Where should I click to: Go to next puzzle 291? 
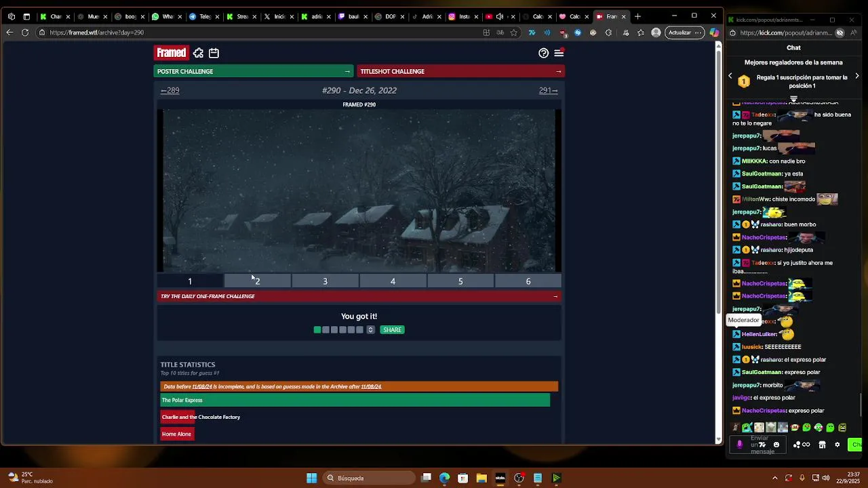[x=548, y=90]
